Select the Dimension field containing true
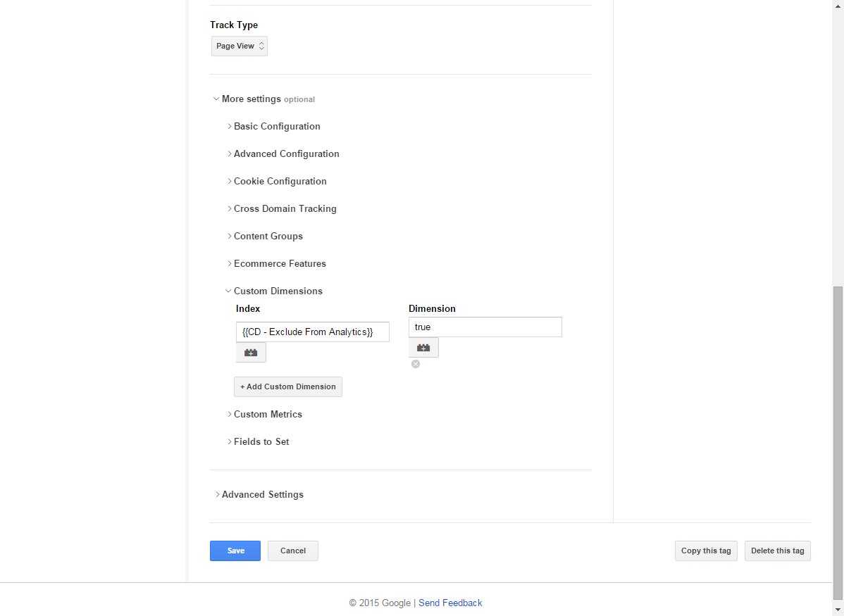Image resolution: width=844 pixels, height=616 pixels. tap(485, 327)
